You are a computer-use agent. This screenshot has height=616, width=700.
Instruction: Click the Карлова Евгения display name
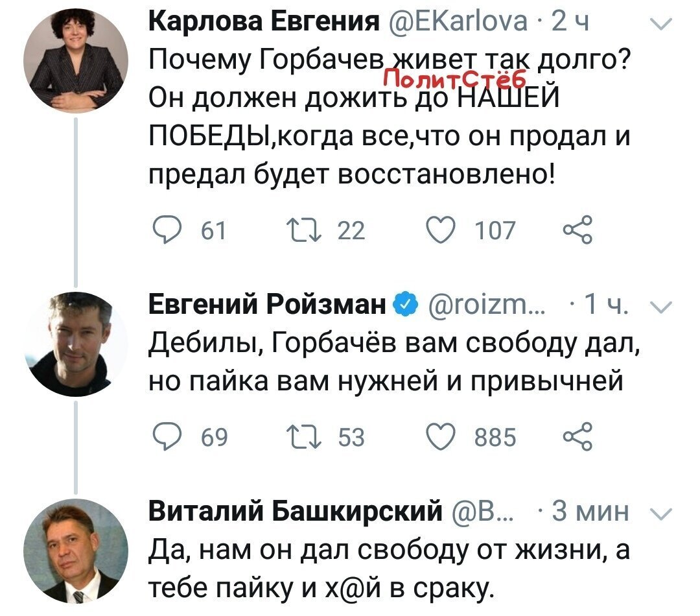pyautogui.click(x=264, y=21)
